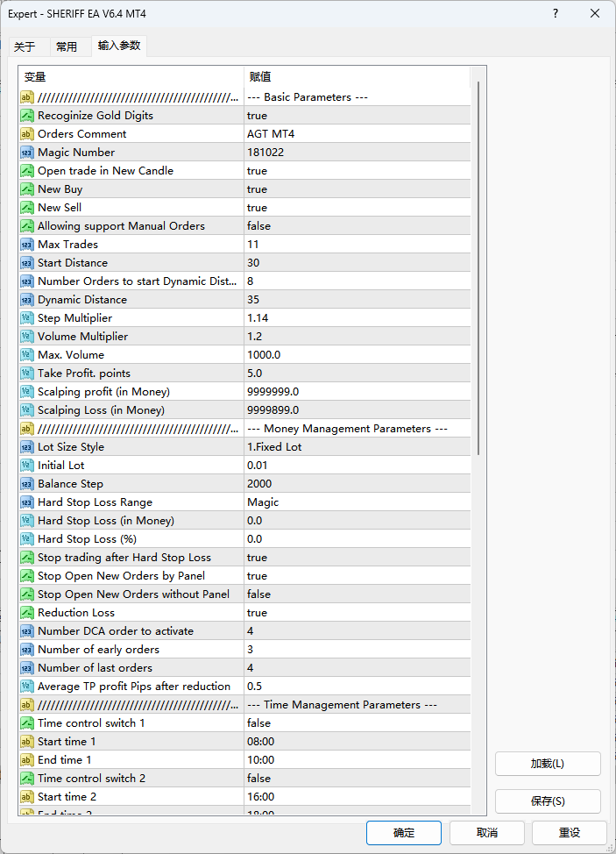Switch to the 常用 tab
This screenshot has height=854, width=616.
tap(67, 46)
